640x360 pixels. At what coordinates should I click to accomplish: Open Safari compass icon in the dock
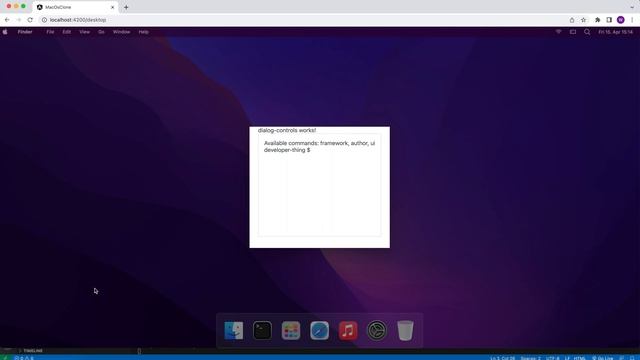coord(319,330)
